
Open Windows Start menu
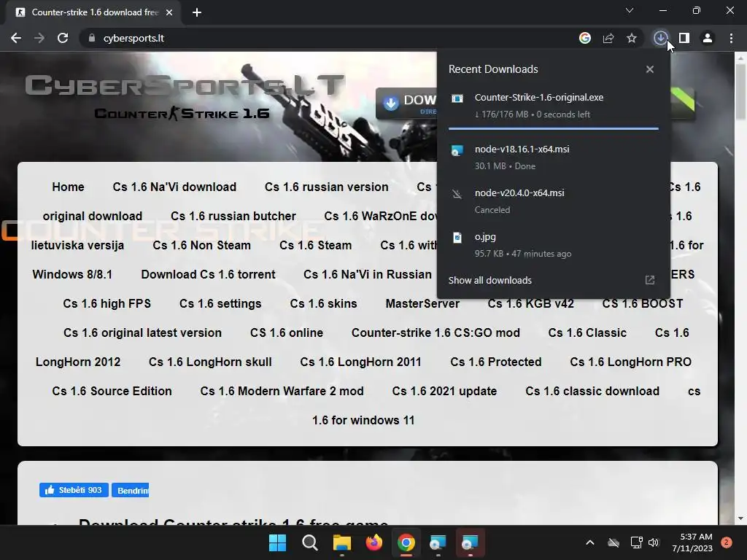tap(277, 542)
